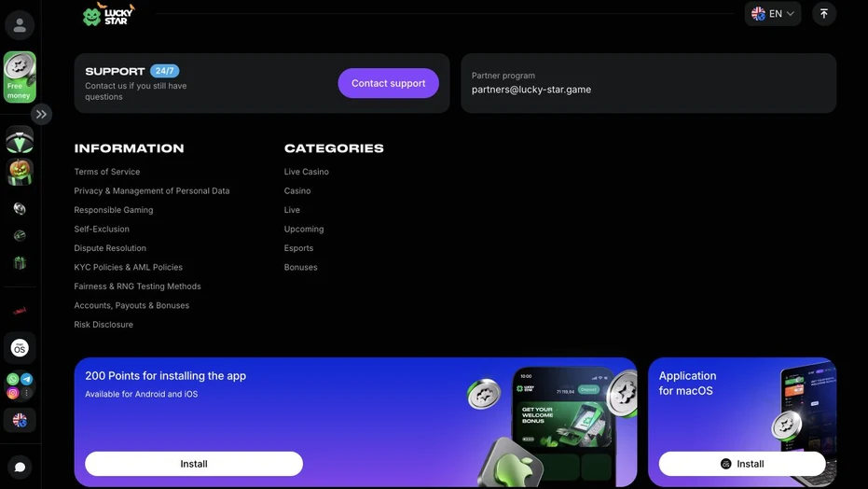Click the Contact support button

pos(389,83)
